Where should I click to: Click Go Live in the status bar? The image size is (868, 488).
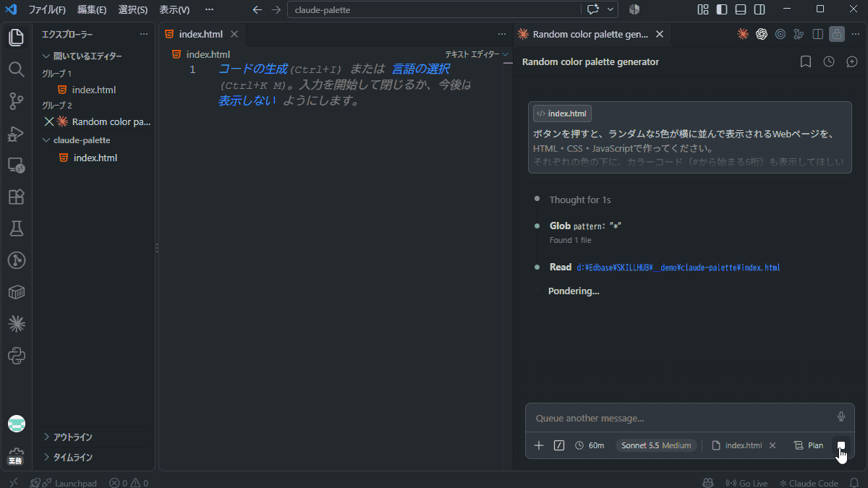[746, 483]
